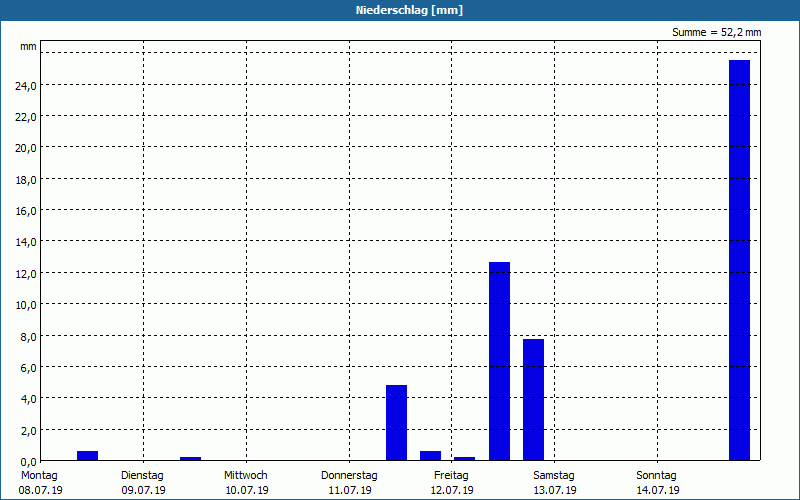Image resolution: width=800 pixels, height=500 pixels.
Task: Click the date 14.07.19
Action: point(658,490)
